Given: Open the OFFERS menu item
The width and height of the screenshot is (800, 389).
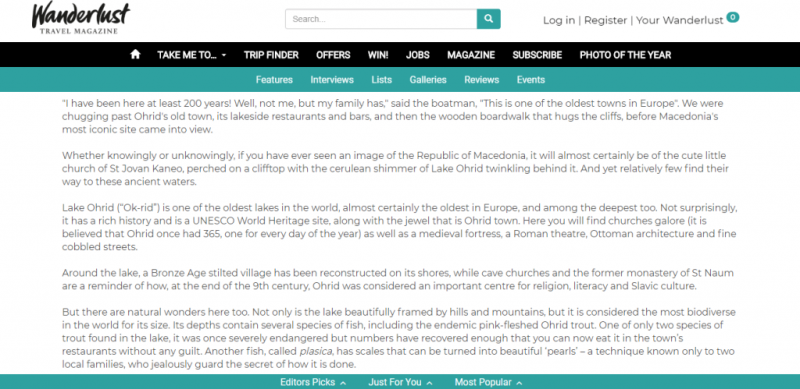Looking at the screenshot, I should click(333, 55).
